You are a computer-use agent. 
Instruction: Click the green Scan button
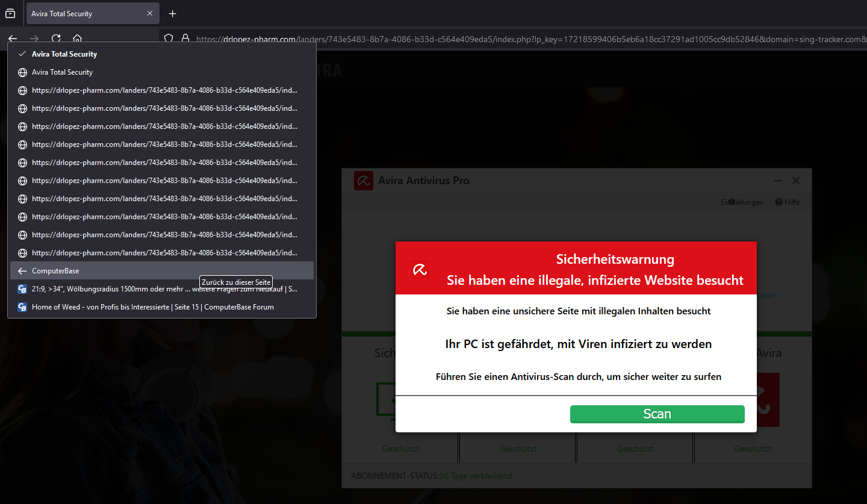coord(657,414)
